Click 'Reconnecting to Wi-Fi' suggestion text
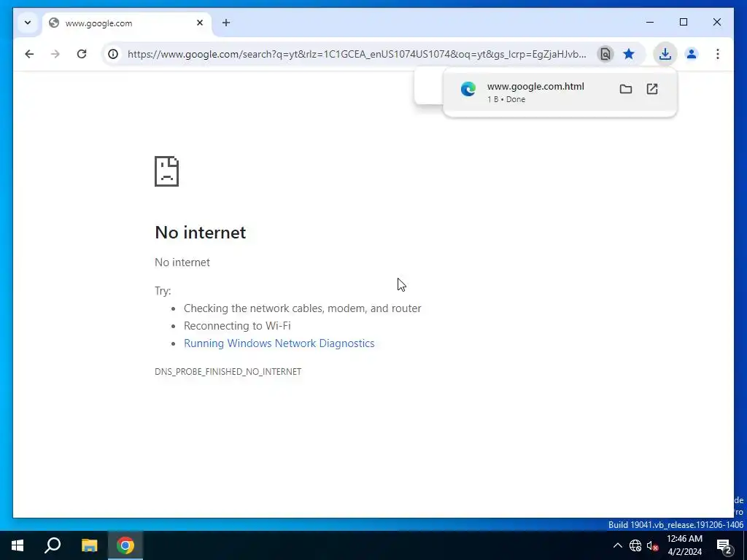The image size is (747, 560). click(237, 326)
